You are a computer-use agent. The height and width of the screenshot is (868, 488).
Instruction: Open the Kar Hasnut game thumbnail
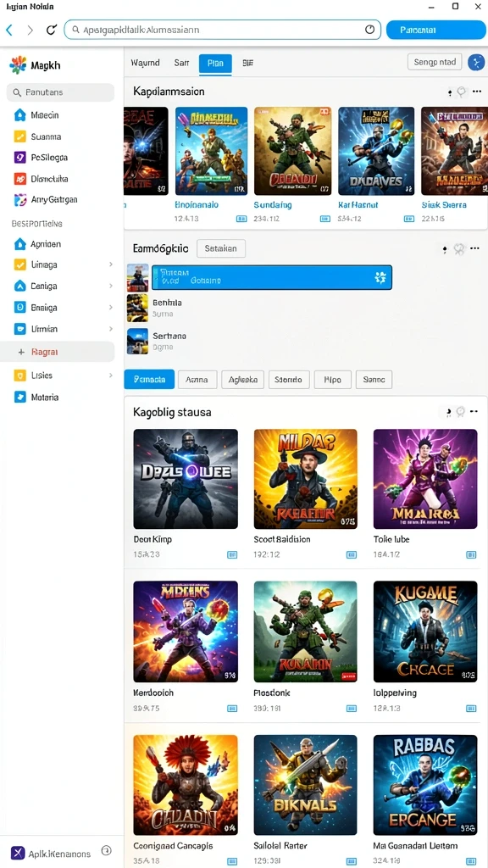376,151
